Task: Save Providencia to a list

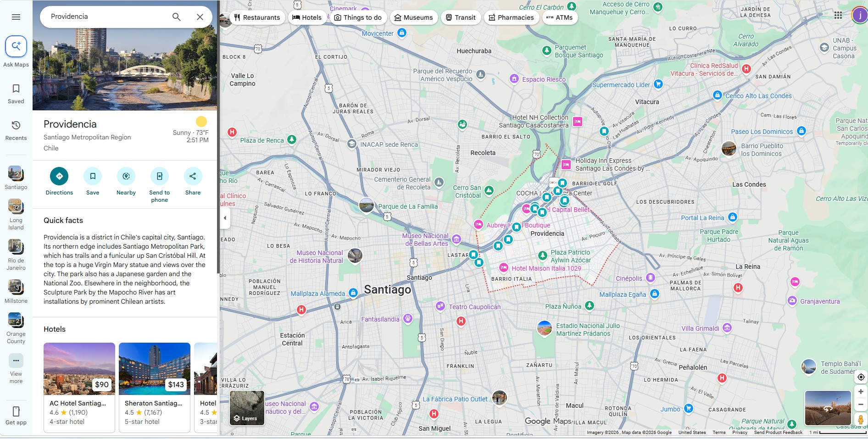Action: point(93,177)
